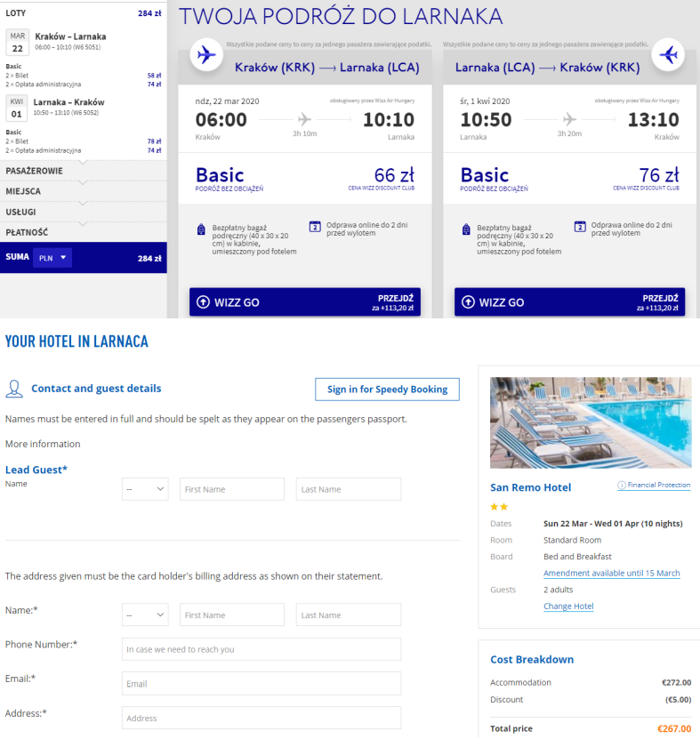Click the up-arrow icon on the return WIZZ GO bar

coord(468,302)
